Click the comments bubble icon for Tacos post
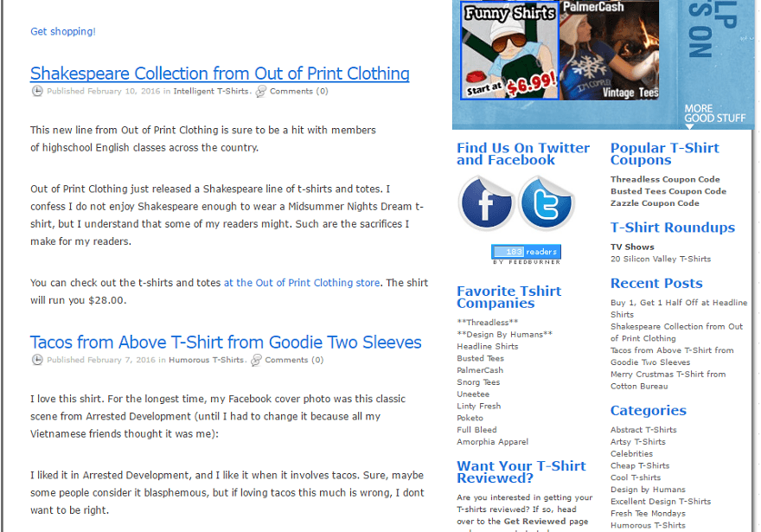This screenshot has width=761, height=532. tap(256, 360)
